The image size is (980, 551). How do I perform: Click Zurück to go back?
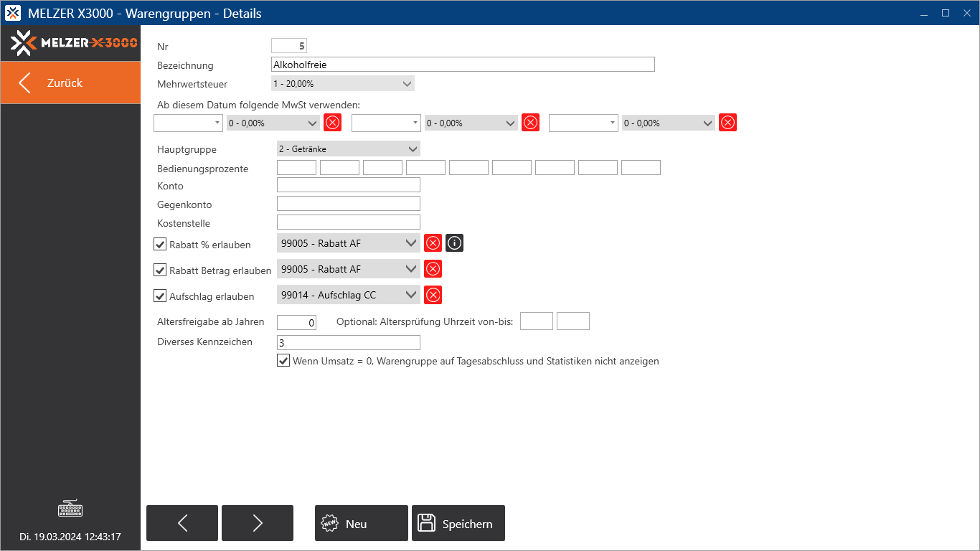pos(70,83)
